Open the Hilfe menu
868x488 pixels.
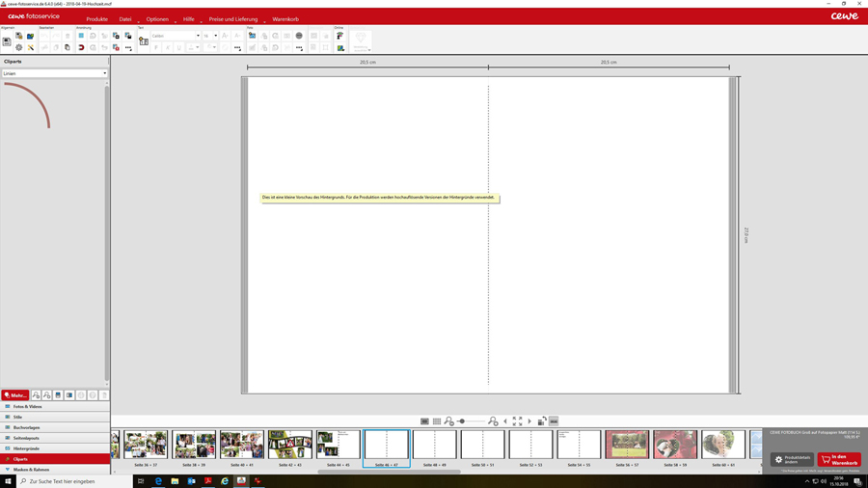(x=189, y=19)
